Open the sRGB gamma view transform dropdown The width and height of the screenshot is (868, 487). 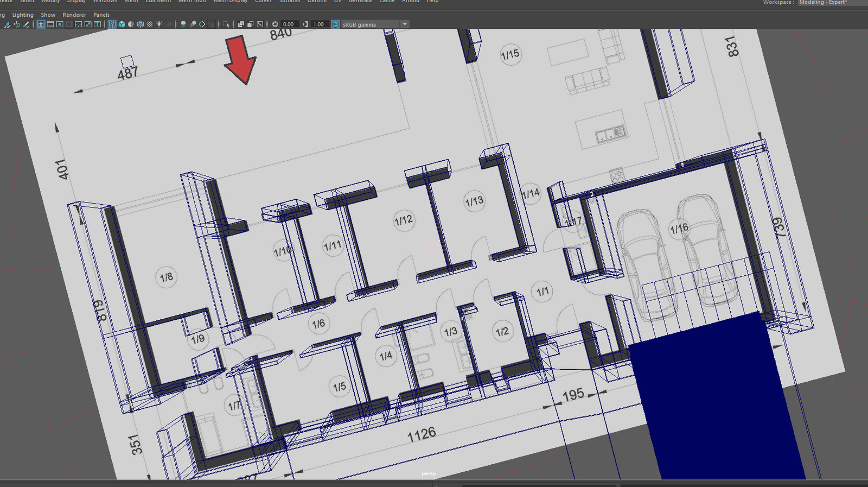375,24
